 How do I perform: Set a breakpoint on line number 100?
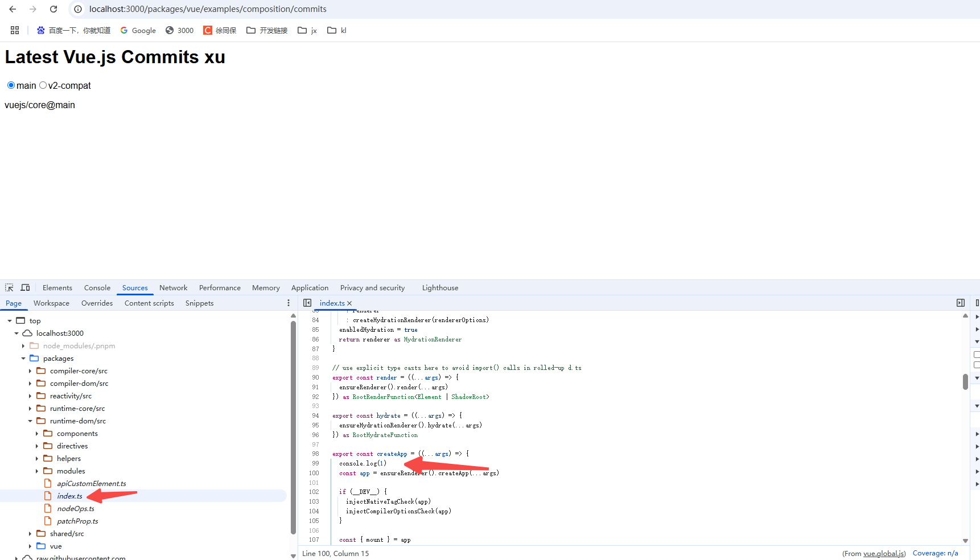coord(314,473)
